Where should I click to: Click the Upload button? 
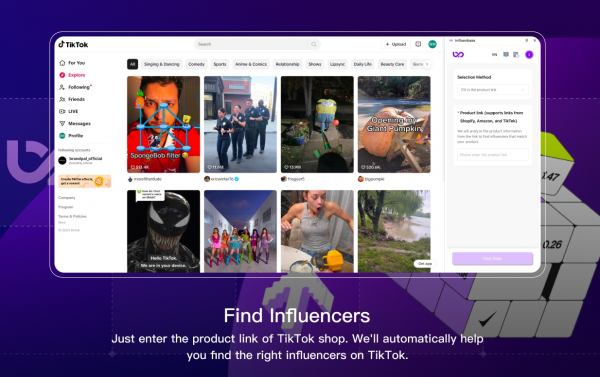[396, 44]
